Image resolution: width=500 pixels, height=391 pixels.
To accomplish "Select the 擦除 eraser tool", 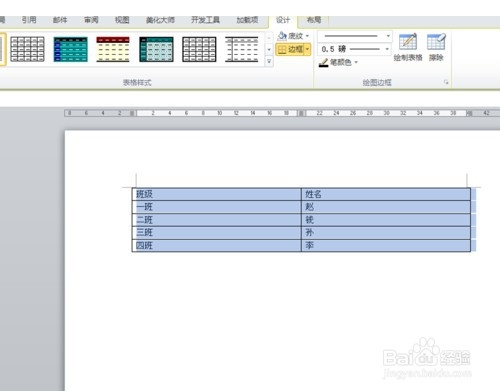I will [x=436, y=47].
